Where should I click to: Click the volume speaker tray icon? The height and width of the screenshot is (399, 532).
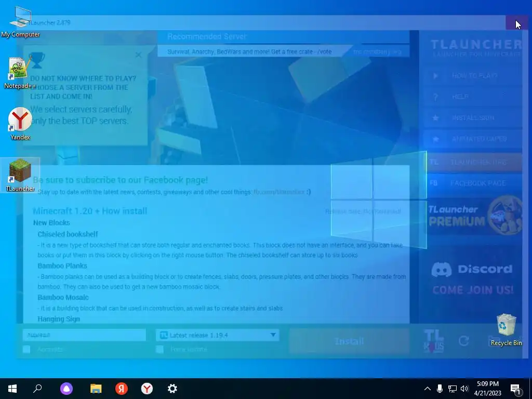pyautogui.click(x=464, y=389)
